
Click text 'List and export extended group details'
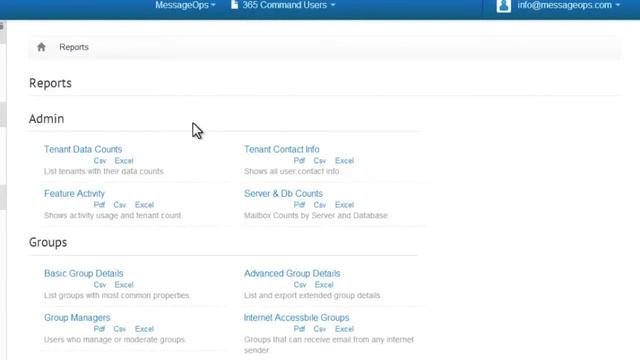pos(312,296)
